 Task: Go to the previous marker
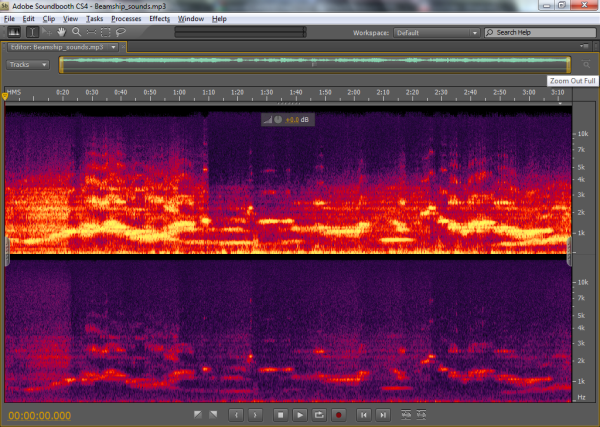tap(236, 414)
